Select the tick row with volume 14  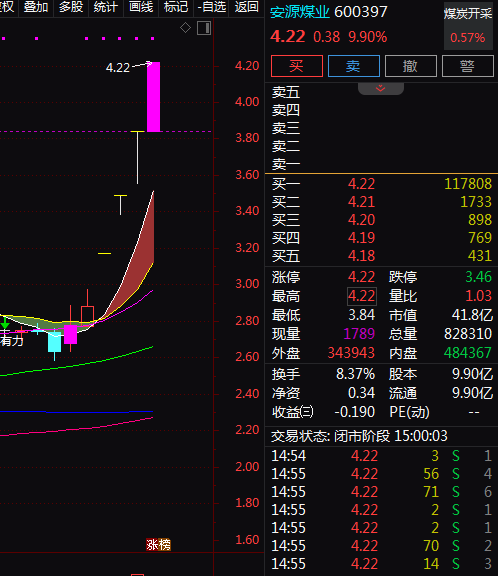[x=381, y=564]
